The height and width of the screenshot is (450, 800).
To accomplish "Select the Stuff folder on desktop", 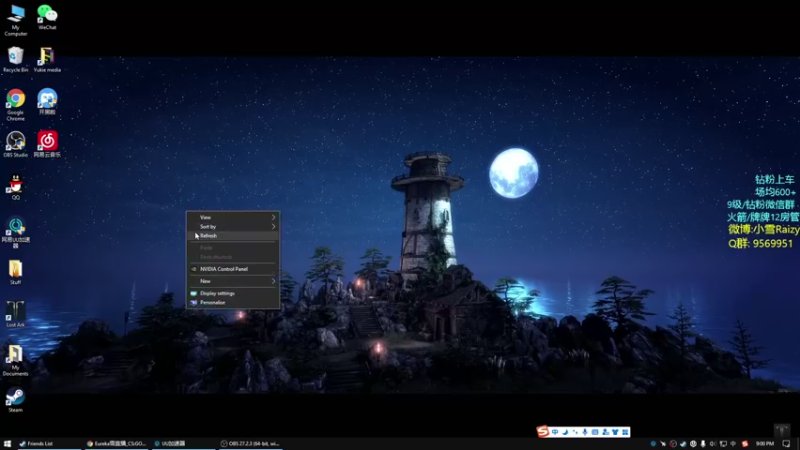I will [16, 272].
